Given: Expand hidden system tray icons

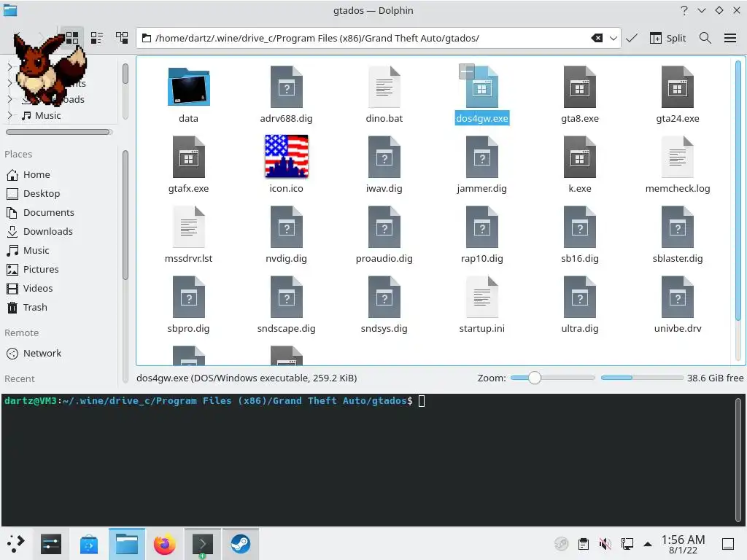Looking at the screenshot, I should [x=648, y=543].
